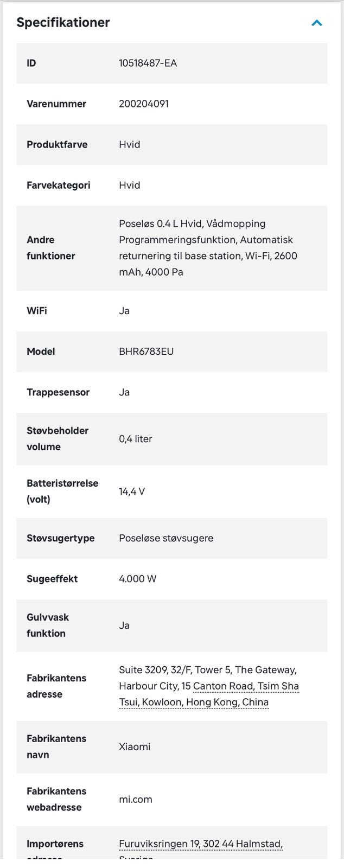Click Hvid in the Produktfarve row

click(130, 145)
